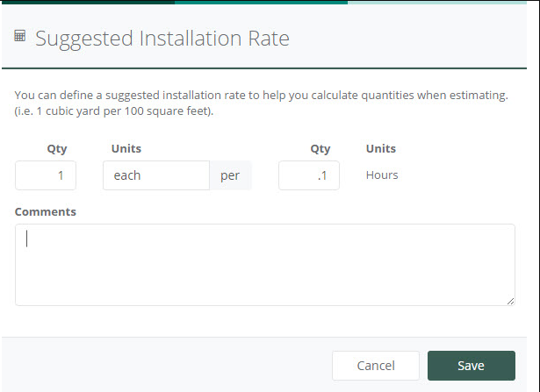
Task: Click inside the Comments text area
Action: coord(265,265)
